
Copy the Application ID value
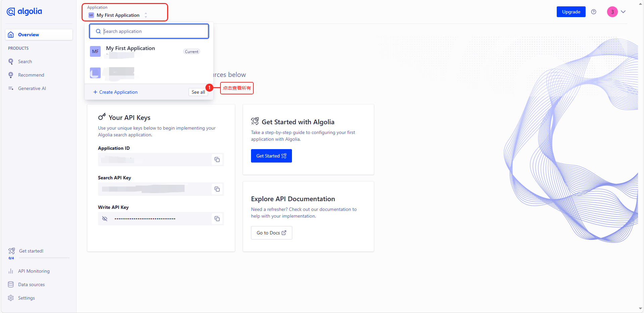pyautogui.click(x=217, y=160)
